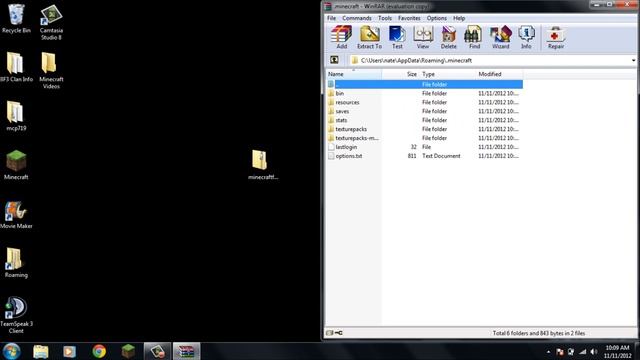Click the drive and key icon in status bar
The width and height of the screenshot is (640, 360).
(x=334, y=333)
